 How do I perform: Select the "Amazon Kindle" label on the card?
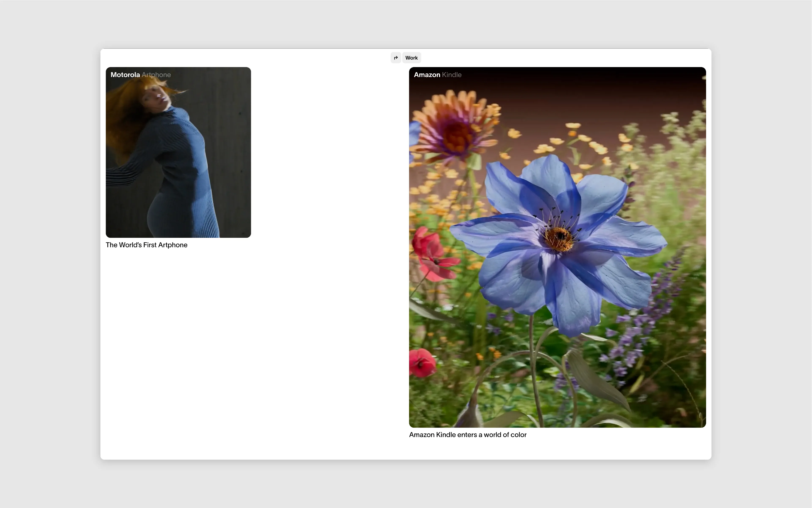[x=437, y=75]
